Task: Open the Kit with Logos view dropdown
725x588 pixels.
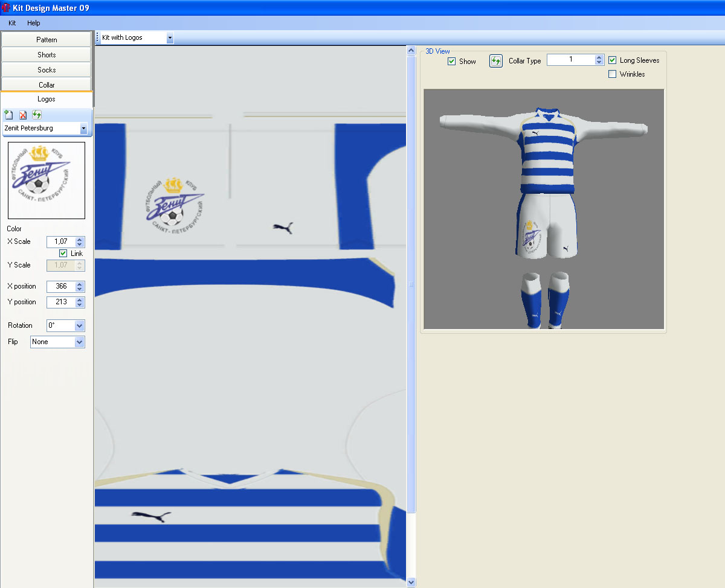Action: coord(170,37)
